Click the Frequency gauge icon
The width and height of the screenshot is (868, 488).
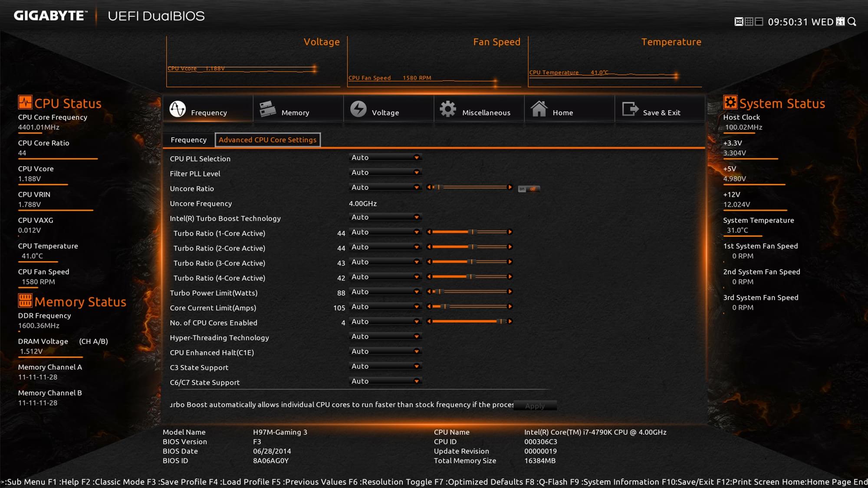[178, 109]
